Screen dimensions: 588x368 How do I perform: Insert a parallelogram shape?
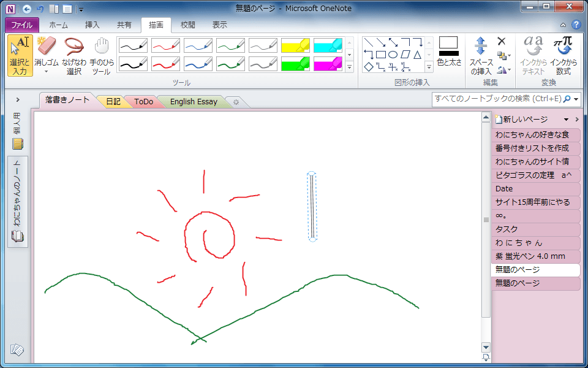(x=405, y=55)
